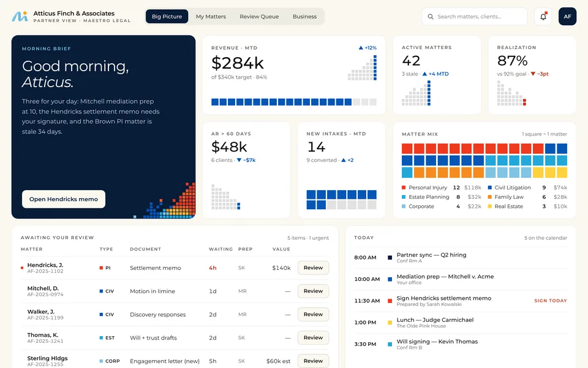Image resolution: width=588 pixels, height=368 pixels.
Task: Switch to the My Matters tab
Action: [x=211, y=17]
